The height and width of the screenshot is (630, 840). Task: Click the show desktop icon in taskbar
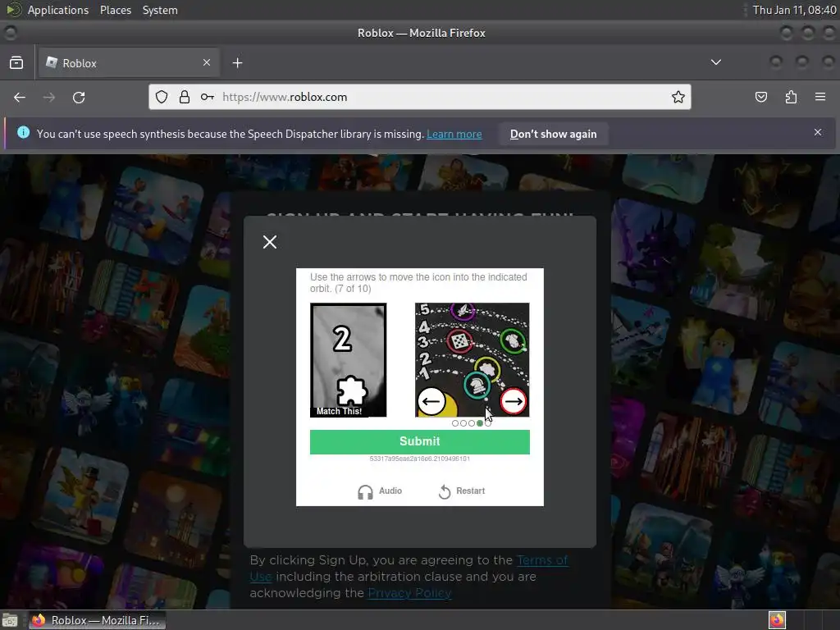(x=10, y=620)
